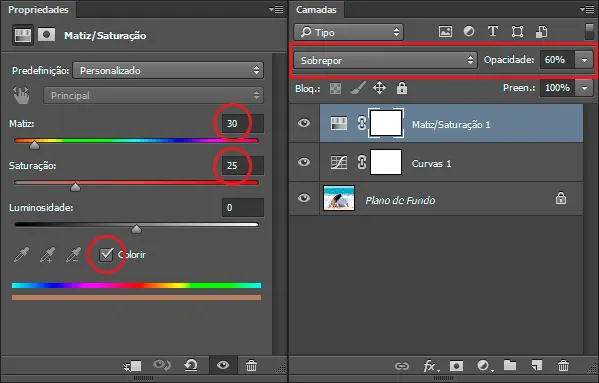Lock image pixels brush icon
The image size is (599, 383).
pos(358,88)
